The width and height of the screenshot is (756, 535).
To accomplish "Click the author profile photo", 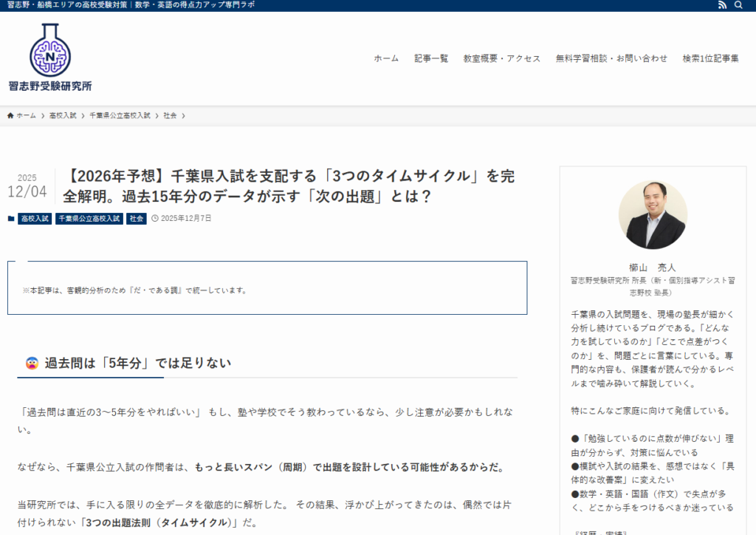I will coord(653,215).
